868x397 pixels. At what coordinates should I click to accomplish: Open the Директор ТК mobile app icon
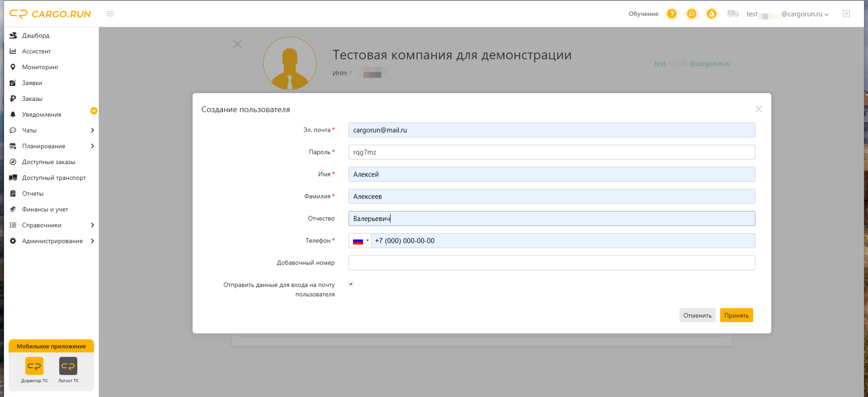click(34, 366)
